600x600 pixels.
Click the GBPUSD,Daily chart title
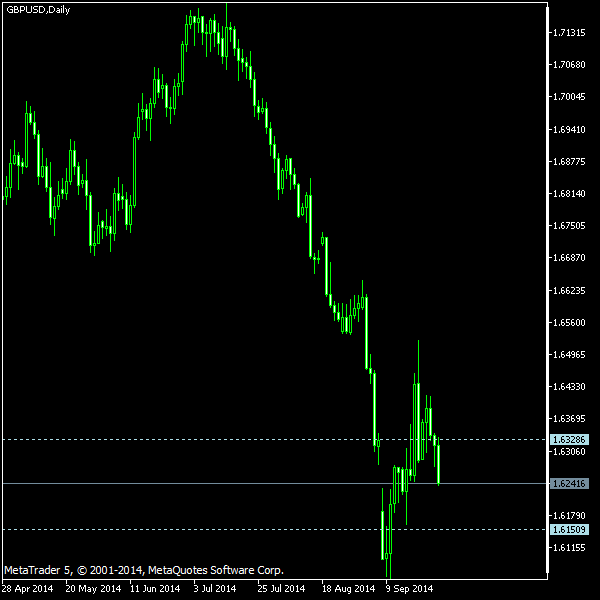[38, 10]
